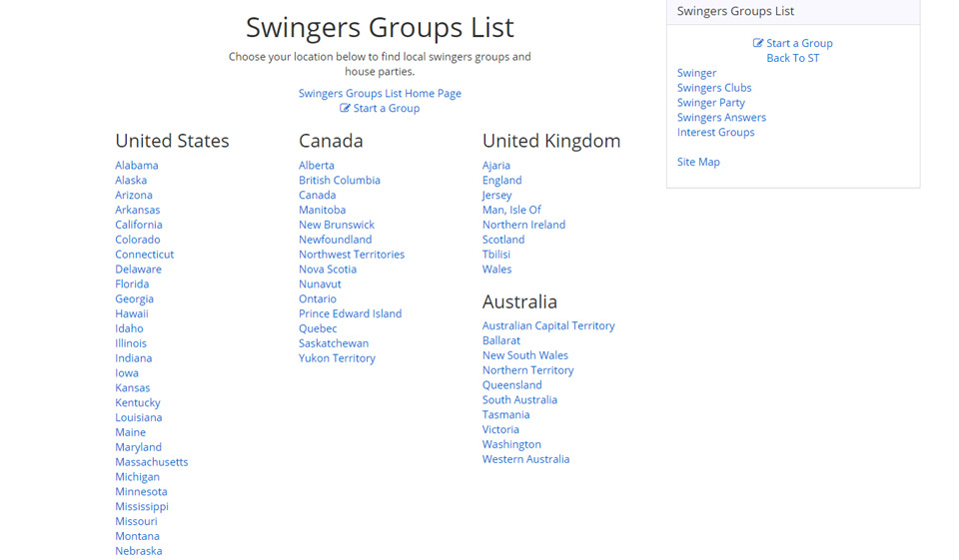Click the edit icon beside Start a Group in sidebar
The image size is (959, 560).
[758, 43]
